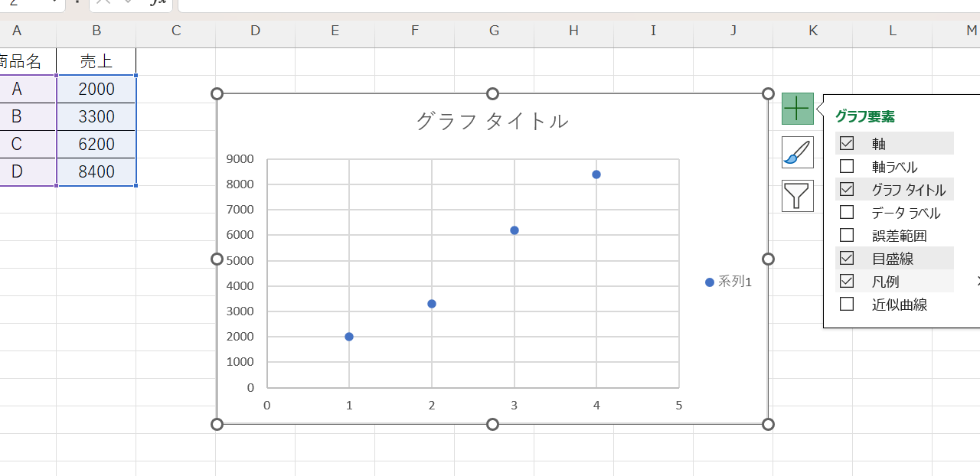Viewport: 980px width, 476px height.
Task: Select the column D header
Action: 255,31
